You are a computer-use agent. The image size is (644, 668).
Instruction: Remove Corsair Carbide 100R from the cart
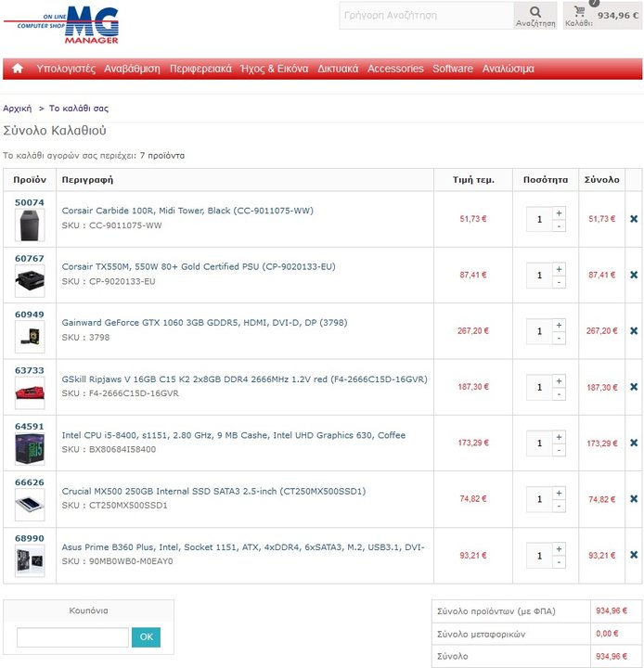click(634, 219)
